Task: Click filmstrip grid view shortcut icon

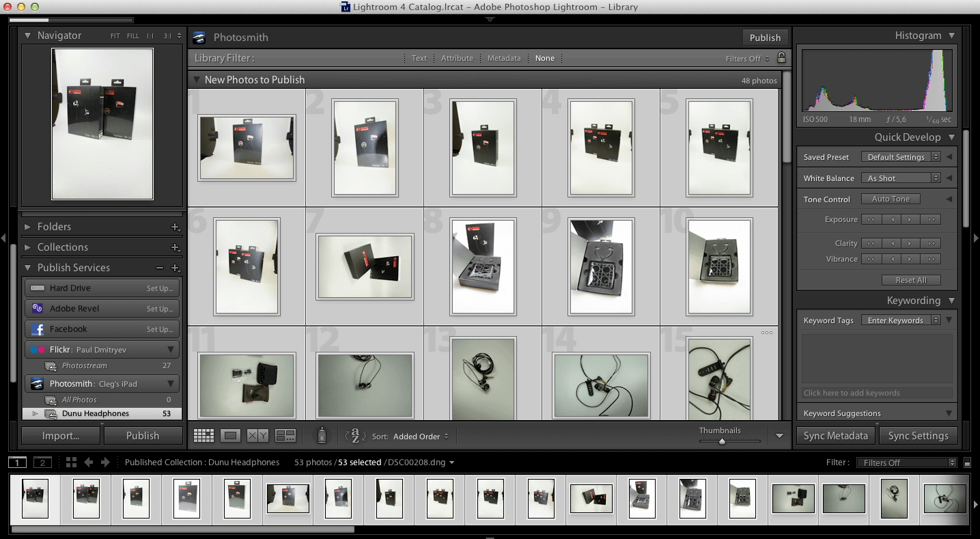Action: click(71, 462)
